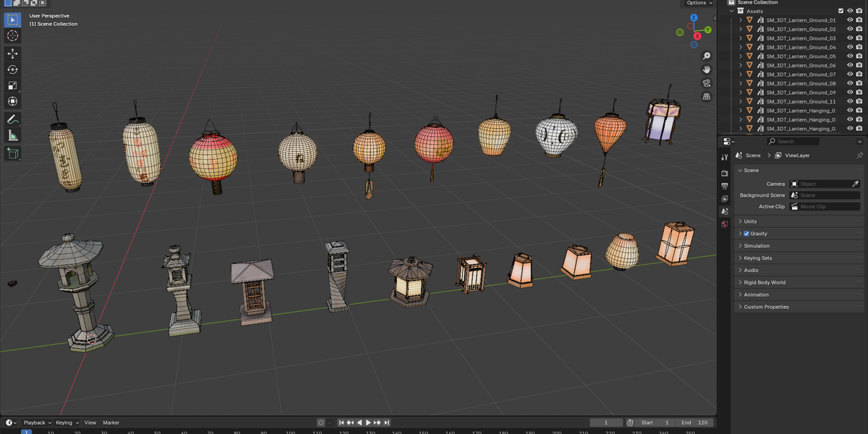This screenshot has width=868, height=434.
Task: Click the blue Z axis gizmo ball
Action: 694,18
